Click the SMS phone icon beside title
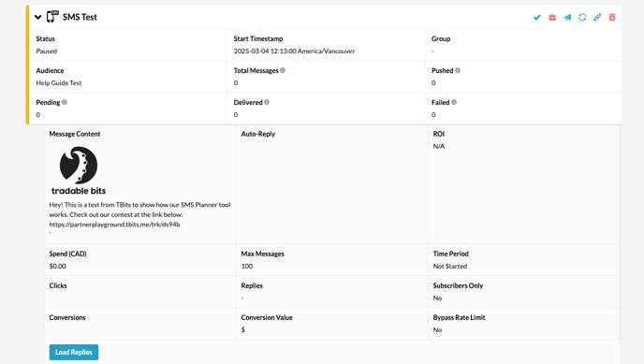This screenshot has width=644, height=364. 52,17
